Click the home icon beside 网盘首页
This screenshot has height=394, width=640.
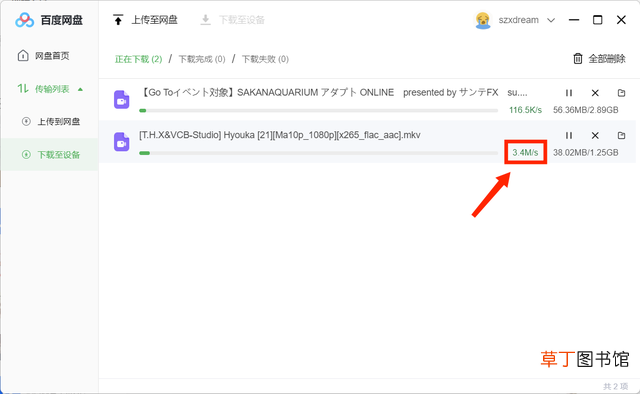click(23, 55)
